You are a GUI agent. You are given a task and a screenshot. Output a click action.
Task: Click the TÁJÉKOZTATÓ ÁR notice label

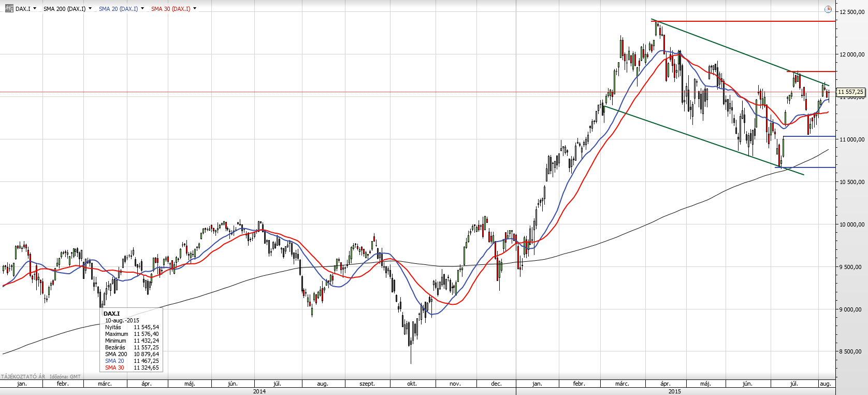coord(23,377)
